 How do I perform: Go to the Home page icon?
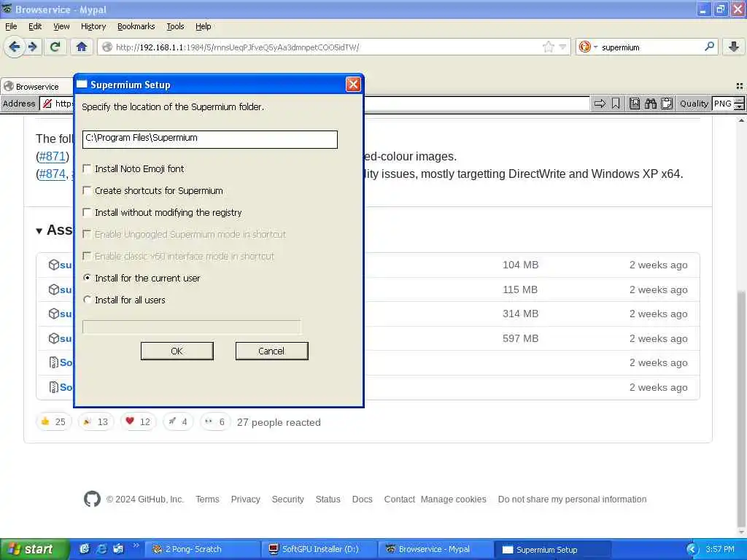(x=82, y=47)
